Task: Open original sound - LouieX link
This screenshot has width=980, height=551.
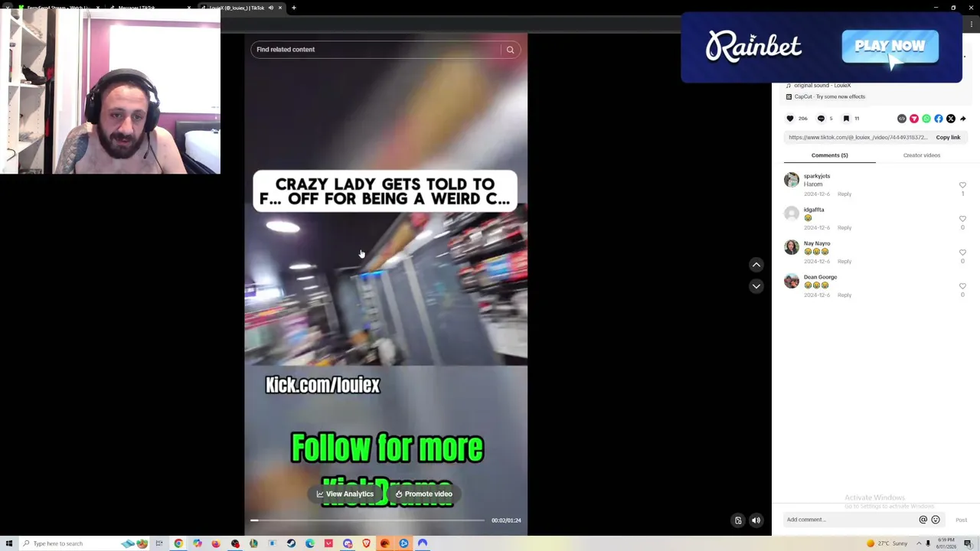Action: coord(822,85)
